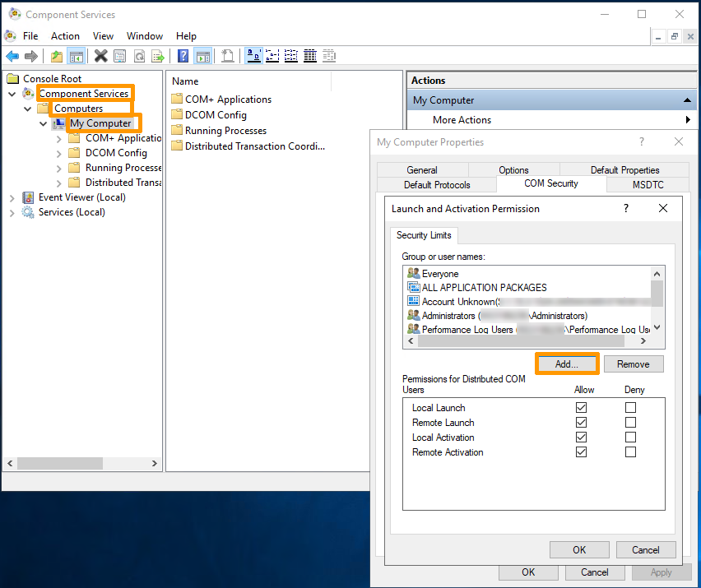The image size is (701, 588).
Task: Click the Properties toolbar icon
Action: coord(119,55)
